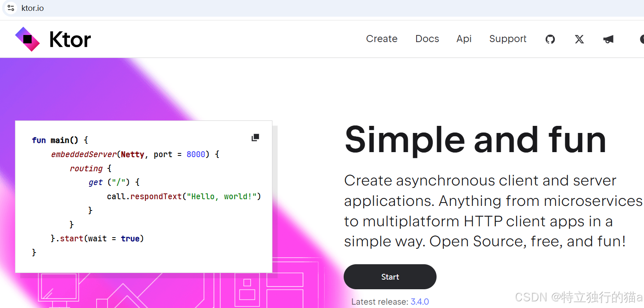Click the call.respondText code line
The image size is (644, 308).
[x=184, y=196]
